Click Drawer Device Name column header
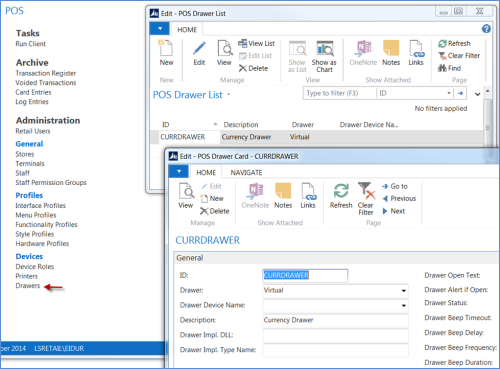 369,125
